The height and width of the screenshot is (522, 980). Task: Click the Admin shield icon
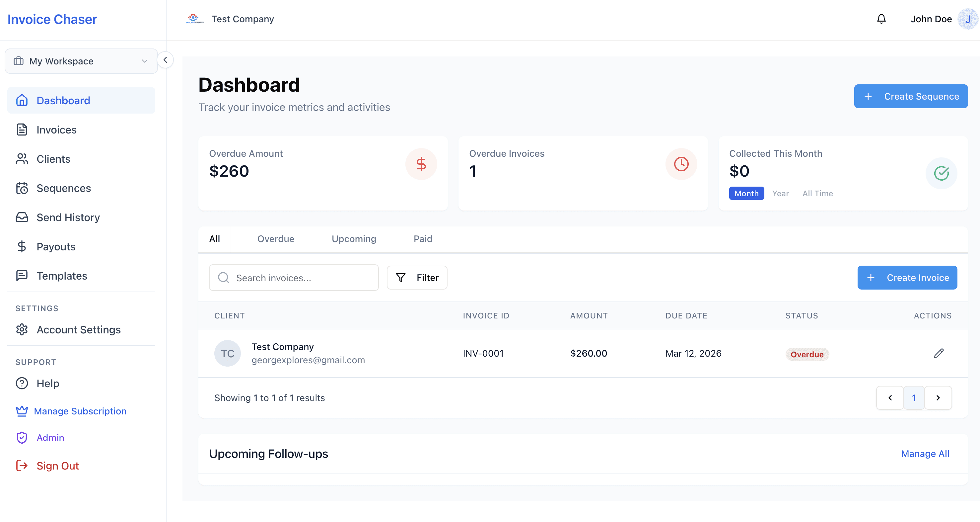click(x=22, y=437)
